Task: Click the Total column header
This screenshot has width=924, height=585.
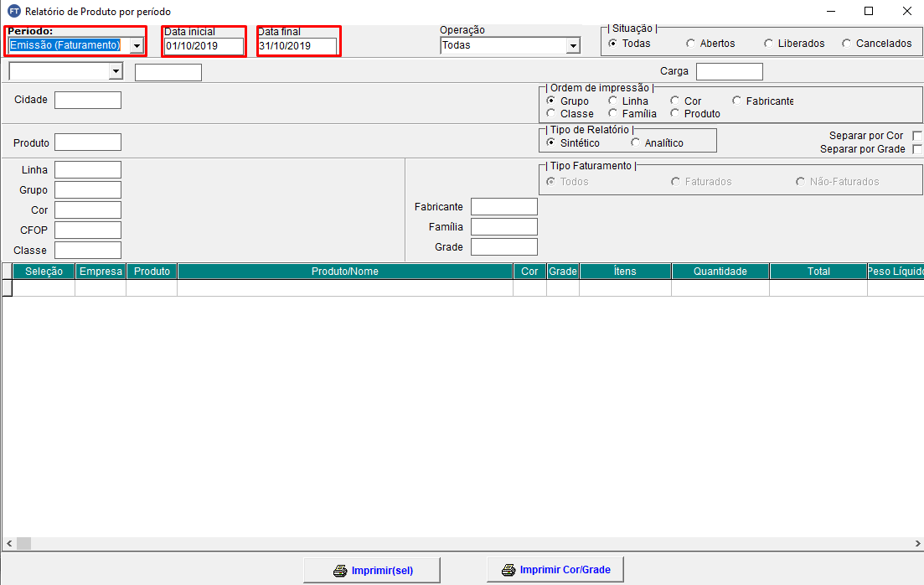Action: [x=818, y=272]
